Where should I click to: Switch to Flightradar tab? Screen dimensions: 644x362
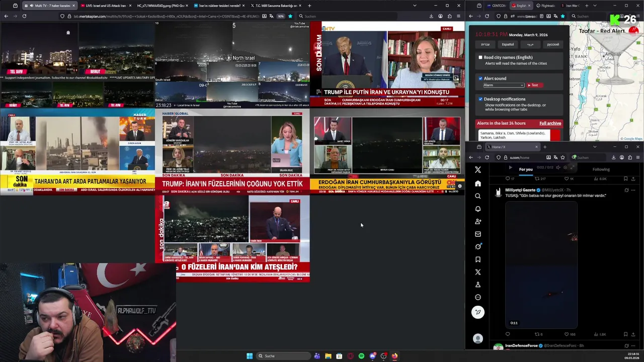point(546,6)
